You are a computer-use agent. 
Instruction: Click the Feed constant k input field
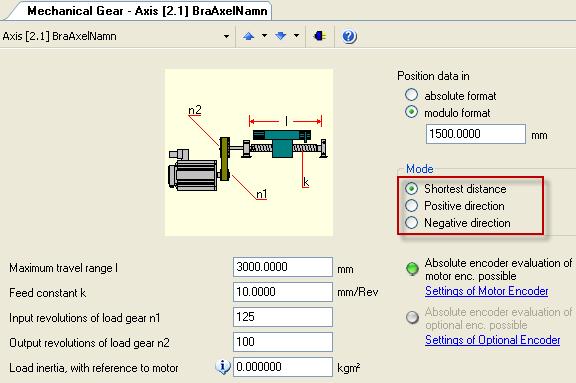(283, 292)
